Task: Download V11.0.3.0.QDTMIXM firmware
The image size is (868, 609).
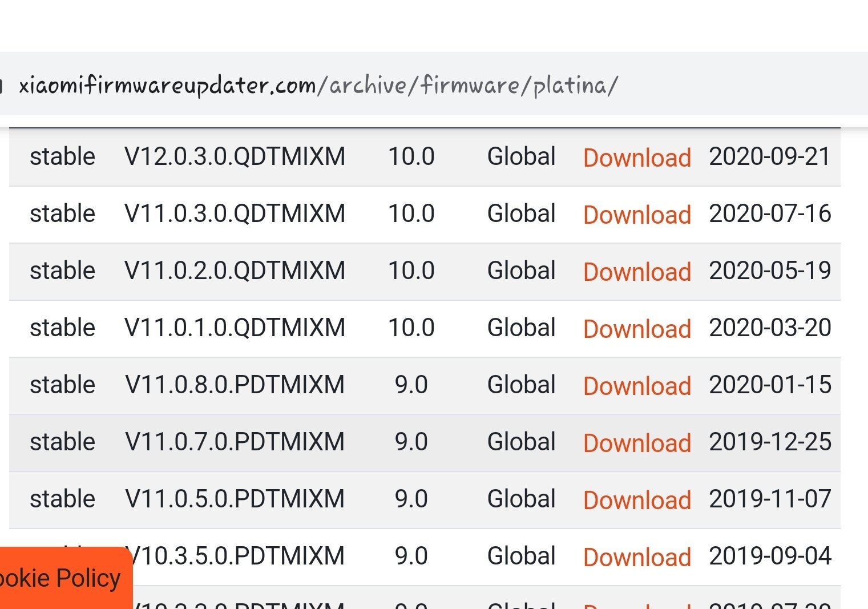Action: [x=637, y=215]
